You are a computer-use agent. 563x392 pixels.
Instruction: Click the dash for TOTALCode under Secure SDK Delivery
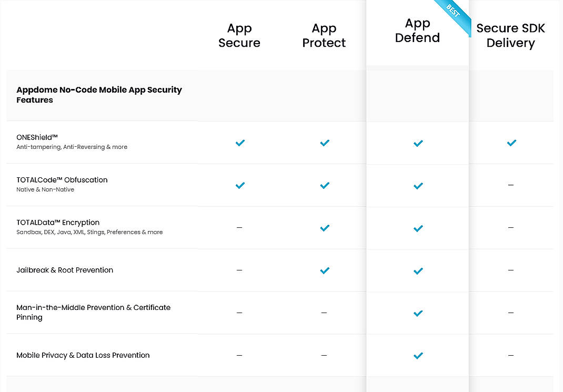click(x=511, y=185)
